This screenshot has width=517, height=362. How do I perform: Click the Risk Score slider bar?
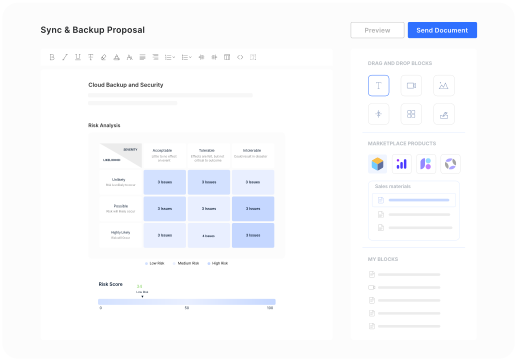click(187, 302)
